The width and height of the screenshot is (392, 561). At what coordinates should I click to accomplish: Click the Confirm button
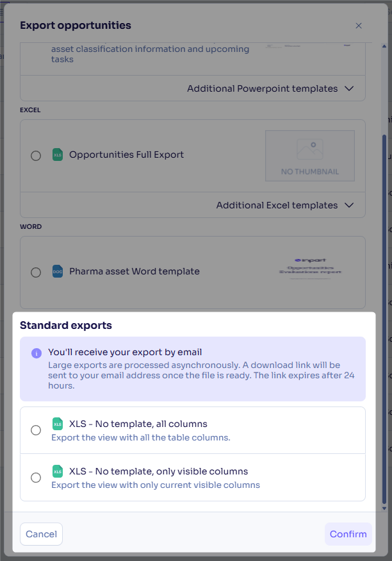[348, 534]
